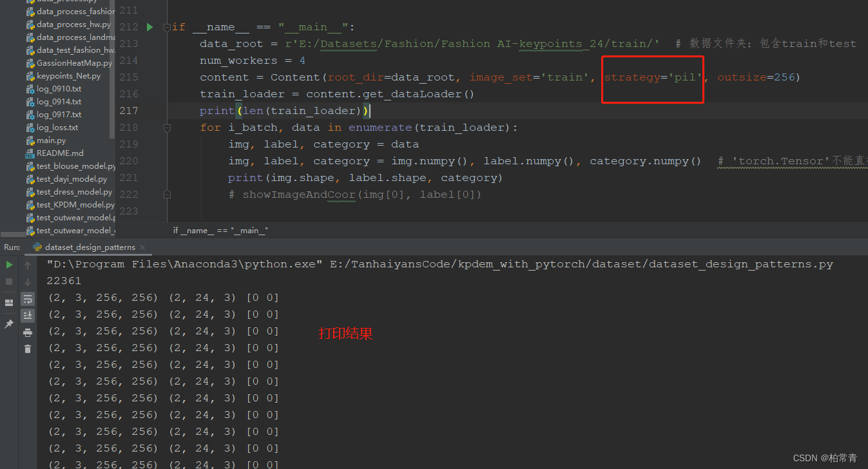Click print(img.shape, label.shape, category) line
Image resolution: width=868 pixels, height=469 pixels.
(x=365, y=178)
